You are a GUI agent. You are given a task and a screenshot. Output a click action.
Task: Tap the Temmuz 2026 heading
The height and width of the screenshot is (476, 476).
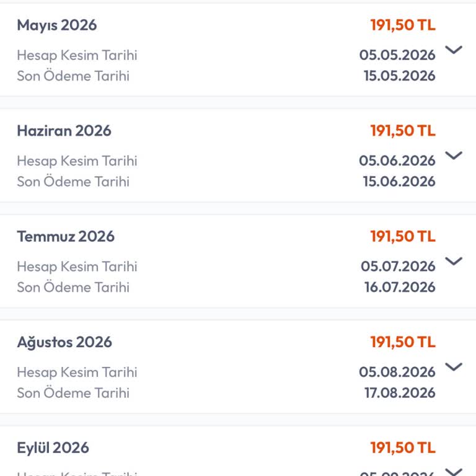point(66,236)
